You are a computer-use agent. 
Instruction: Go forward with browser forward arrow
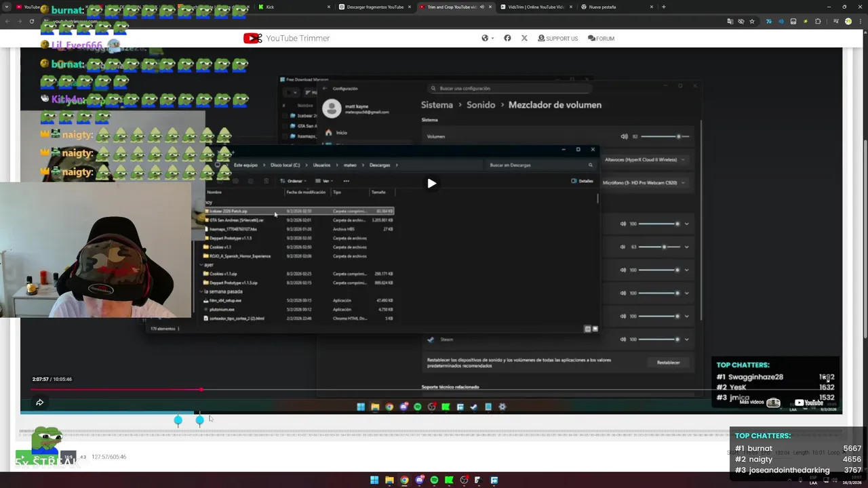19,21
